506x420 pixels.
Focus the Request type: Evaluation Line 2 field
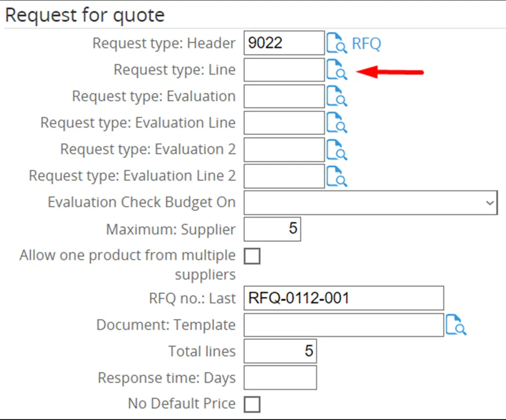pos(284,176)
